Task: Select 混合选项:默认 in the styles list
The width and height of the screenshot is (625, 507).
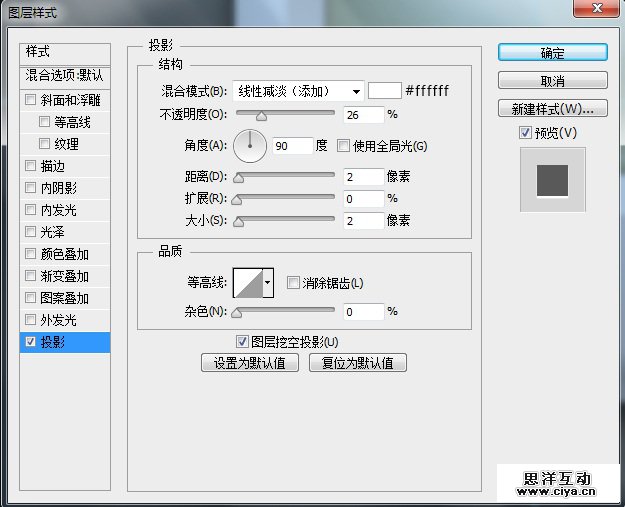Action: (x=65, y=75)
